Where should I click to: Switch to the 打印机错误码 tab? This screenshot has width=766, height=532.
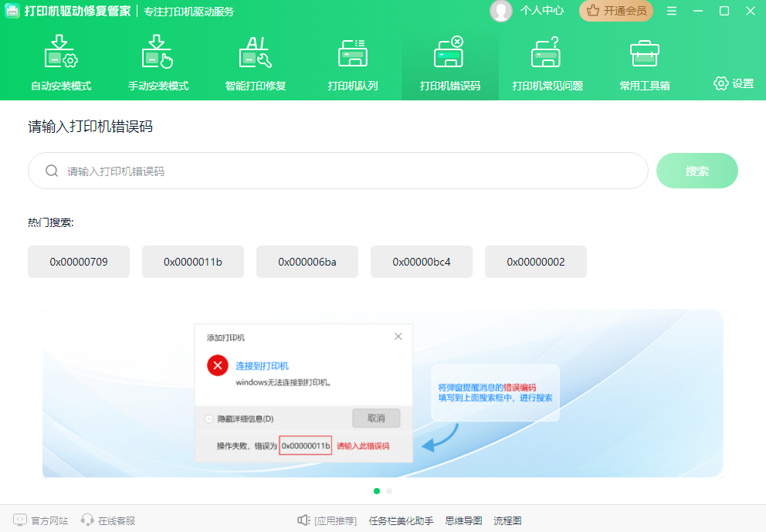coord(449,62)
